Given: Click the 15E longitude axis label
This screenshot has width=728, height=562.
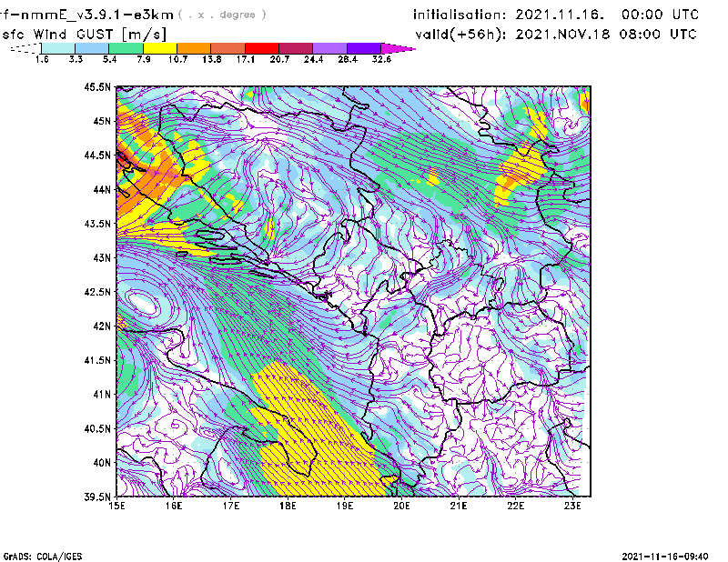Looking at the screenshot, I should pyautogui.click(x=116, y=506).
